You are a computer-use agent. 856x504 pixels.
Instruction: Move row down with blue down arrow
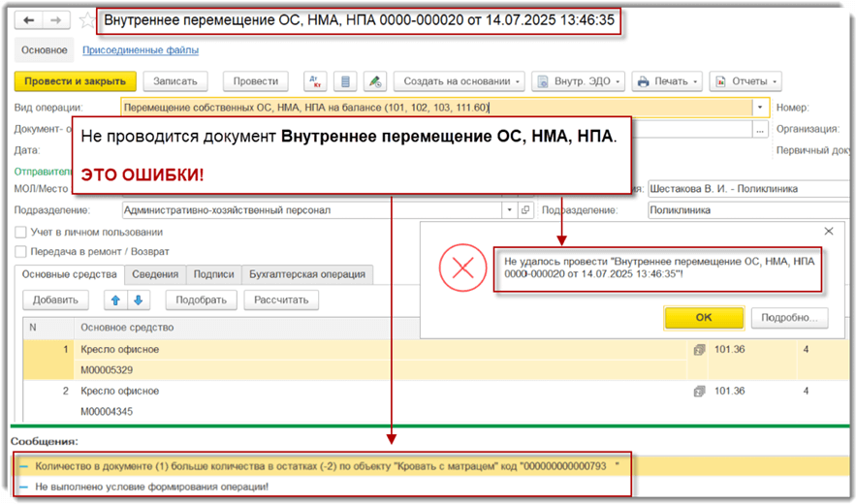pyautogui.click(x=139, y=299)
